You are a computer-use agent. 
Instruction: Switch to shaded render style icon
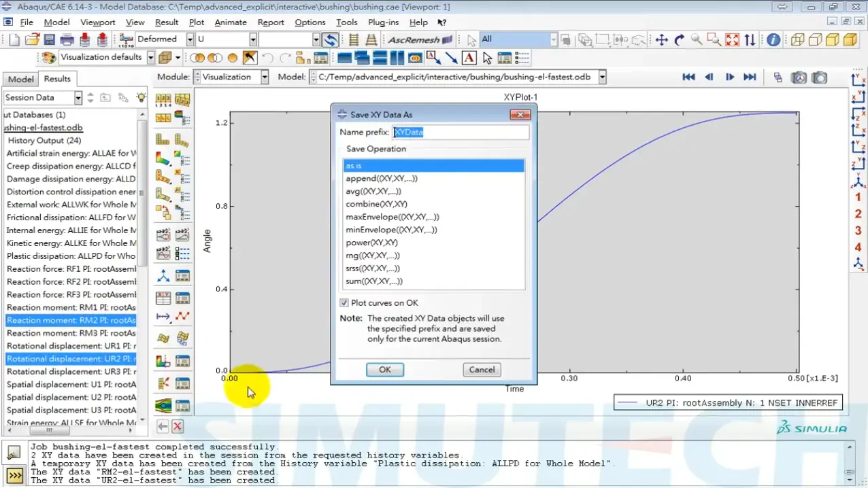tap(850, 39)
